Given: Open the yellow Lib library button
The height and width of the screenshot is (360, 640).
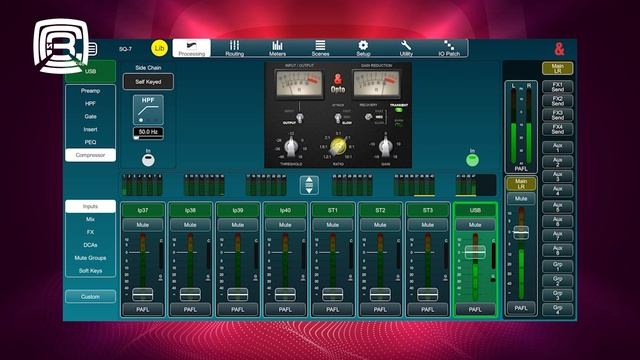Looking at the screenshot, I should coord(159,48).
